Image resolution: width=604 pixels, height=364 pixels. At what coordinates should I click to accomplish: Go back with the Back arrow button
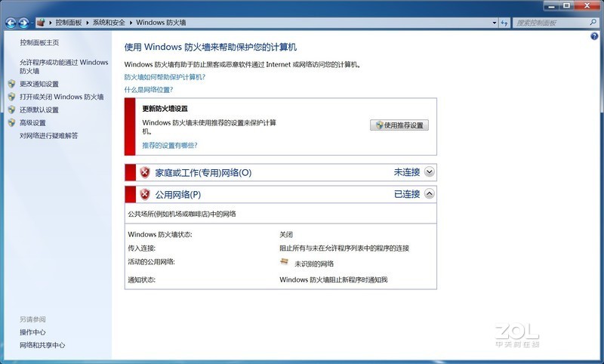click(x=11, y=23)
